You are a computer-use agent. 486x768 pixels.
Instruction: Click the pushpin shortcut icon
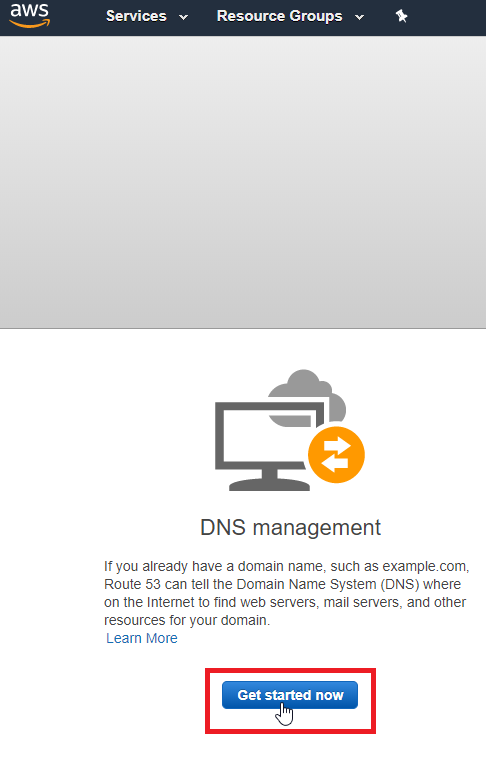pyautogui.click(x=401, y=16)
